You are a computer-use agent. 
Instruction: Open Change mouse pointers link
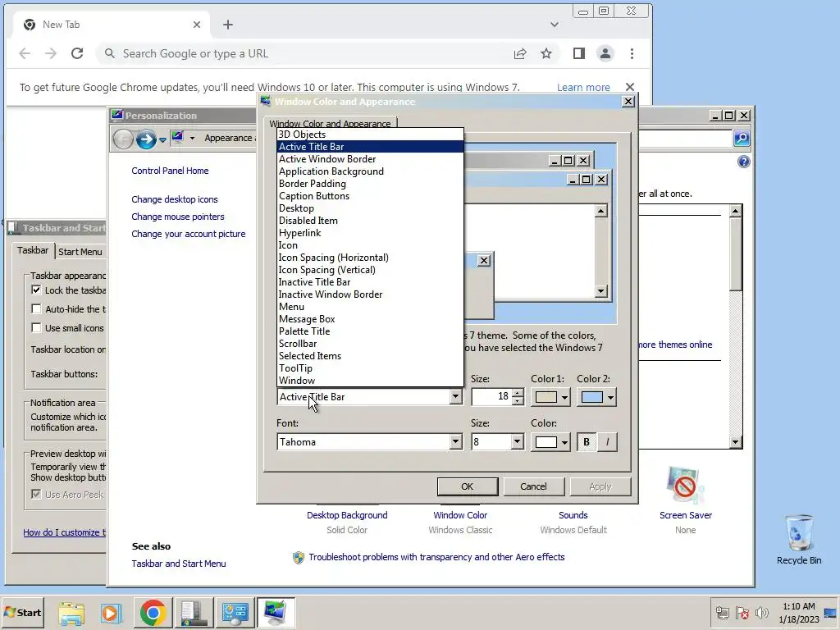178,217
